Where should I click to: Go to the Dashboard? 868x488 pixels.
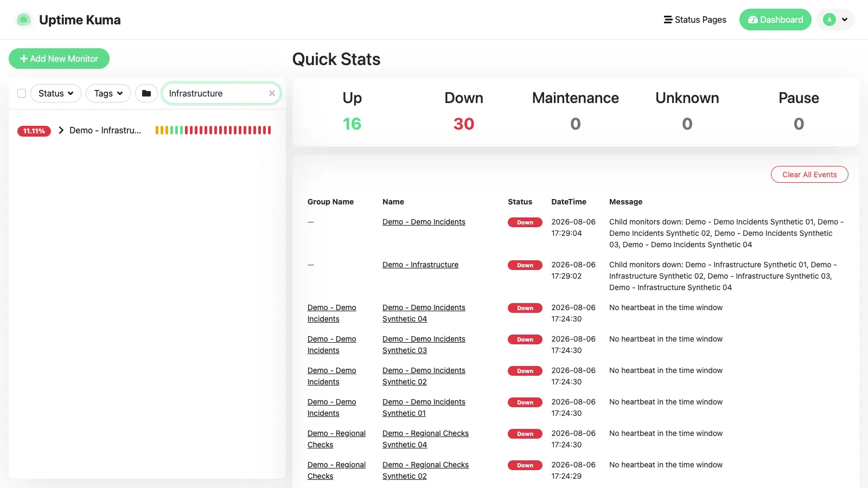point(775,20)
